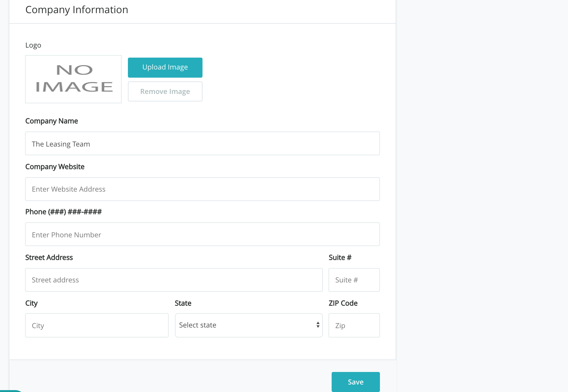Click the Company Name label text

click(x=52, y=121)
